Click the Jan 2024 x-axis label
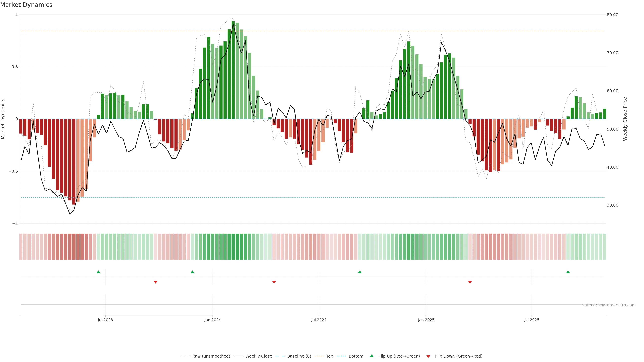Image resolution: width=644 pixels, height=362 pixels. tap(212, 320)
